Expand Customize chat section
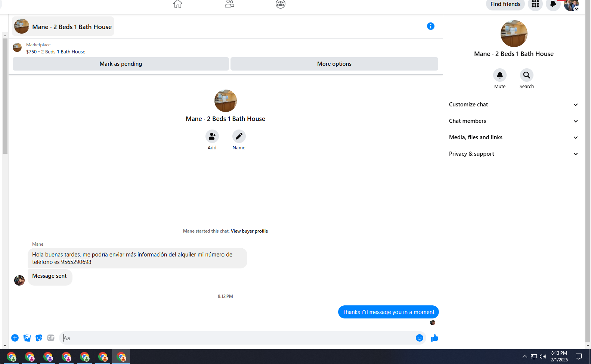Screen dimensions: 591x364 click(x=514, y=105)
